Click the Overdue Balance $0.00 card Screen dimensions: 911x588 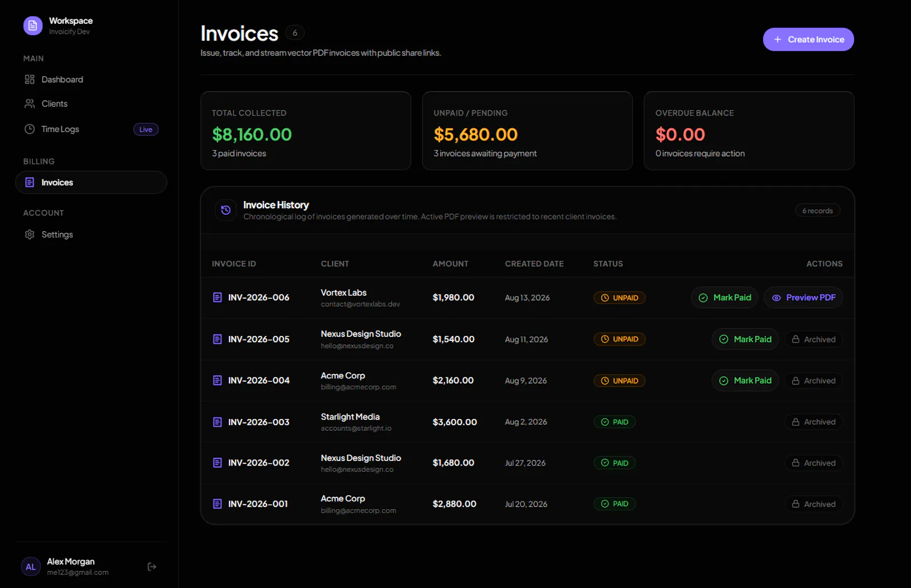point(749,131)
